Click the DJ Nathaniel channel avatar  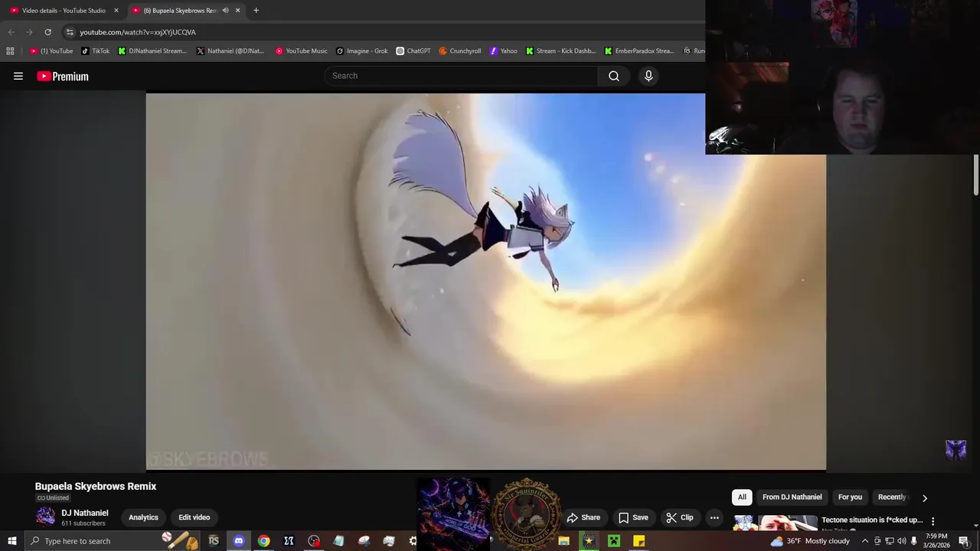click(x=46, y=517)
